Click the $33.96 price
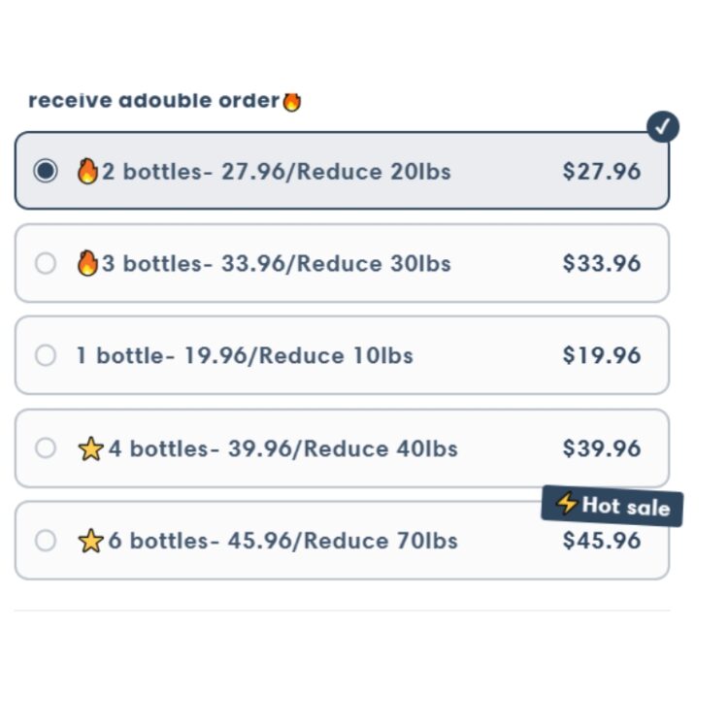The image size is (728, 728). (x=602, y=263)
